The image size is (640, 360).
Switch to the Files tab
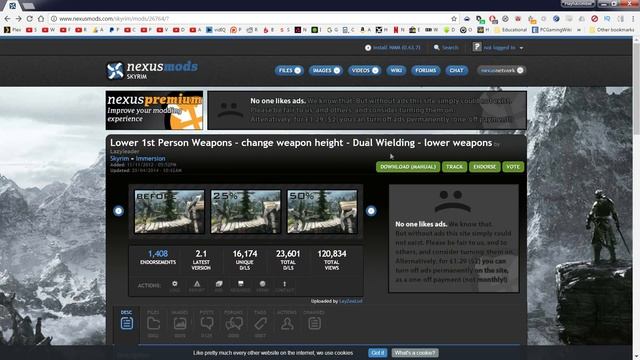pyautogui.click(x=153, y=324)
